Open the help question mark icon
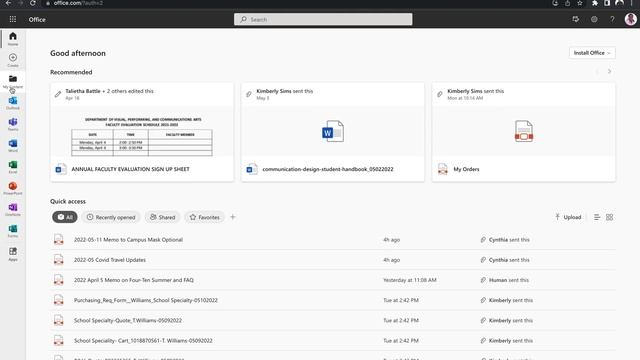 [612, 19]
